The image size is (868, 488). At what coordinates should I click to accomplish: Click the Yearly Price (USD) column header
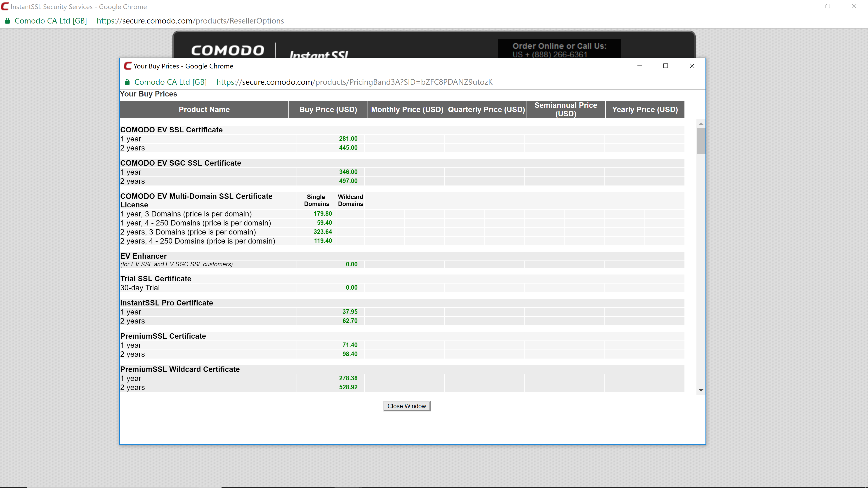645,109
